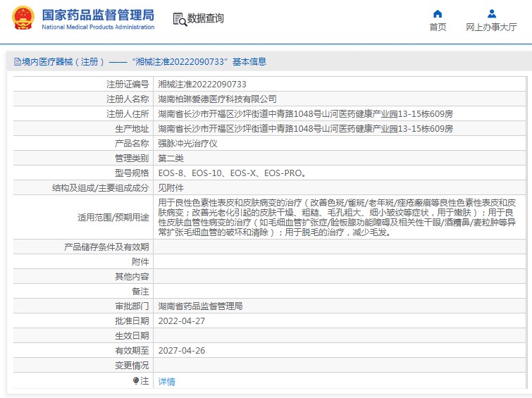Click the 生产地址 address value
The height and width of the screenshot is (398, 532).
pyautogui.click(x=305, y=129)
